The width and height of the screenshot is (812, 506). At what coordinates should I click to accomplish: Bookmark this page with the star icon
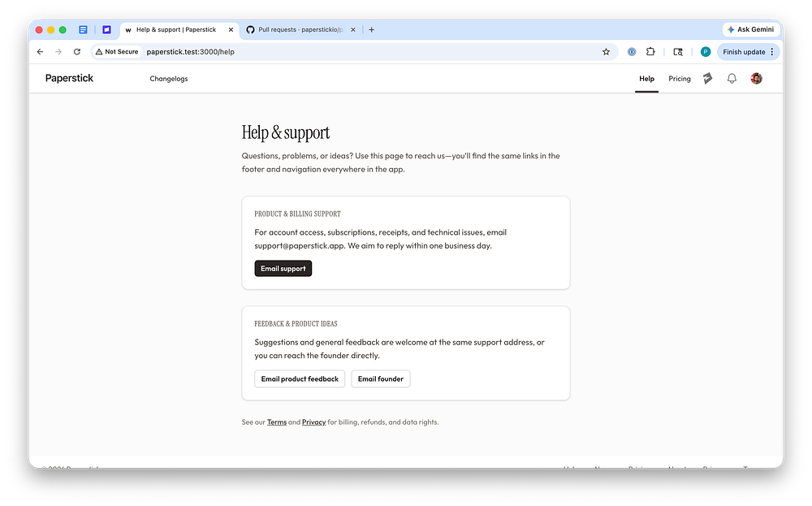click(x=606, y=52)
